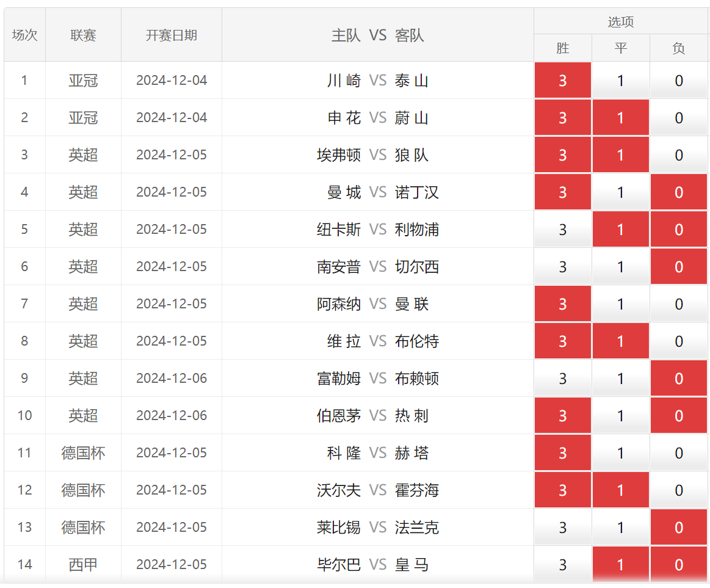
Task: Toggle win option 3 for 曼城 VS 诺丁汉
Action: pos(562,192)
